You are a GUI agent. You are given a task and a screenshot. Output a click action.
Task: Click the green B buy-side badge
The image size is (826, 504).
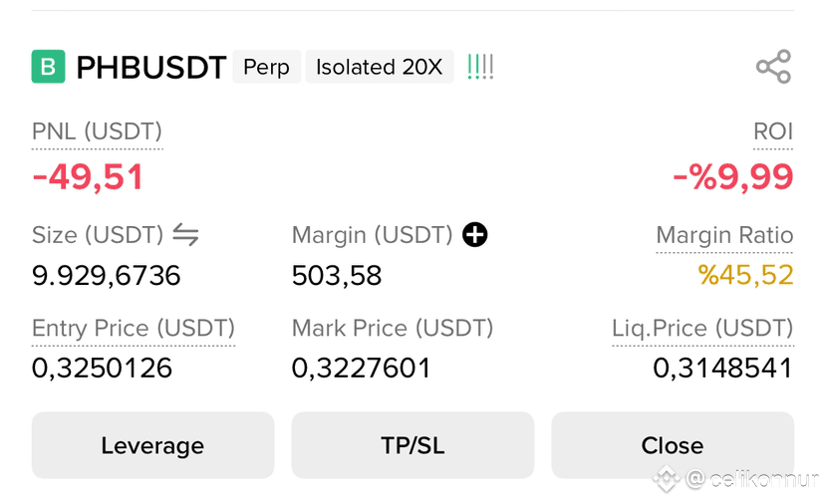pyautogui.click(x=48, y=67)
